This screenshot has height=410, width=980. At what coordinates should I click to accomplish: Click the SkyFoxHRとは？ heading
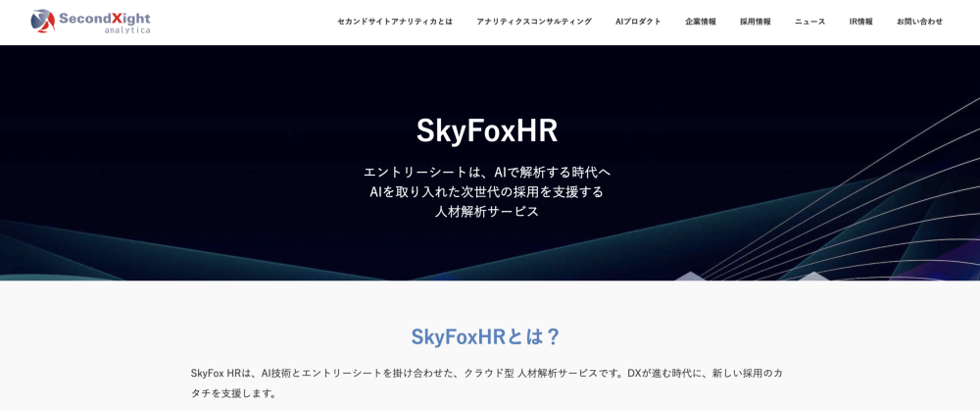point(487,336)
